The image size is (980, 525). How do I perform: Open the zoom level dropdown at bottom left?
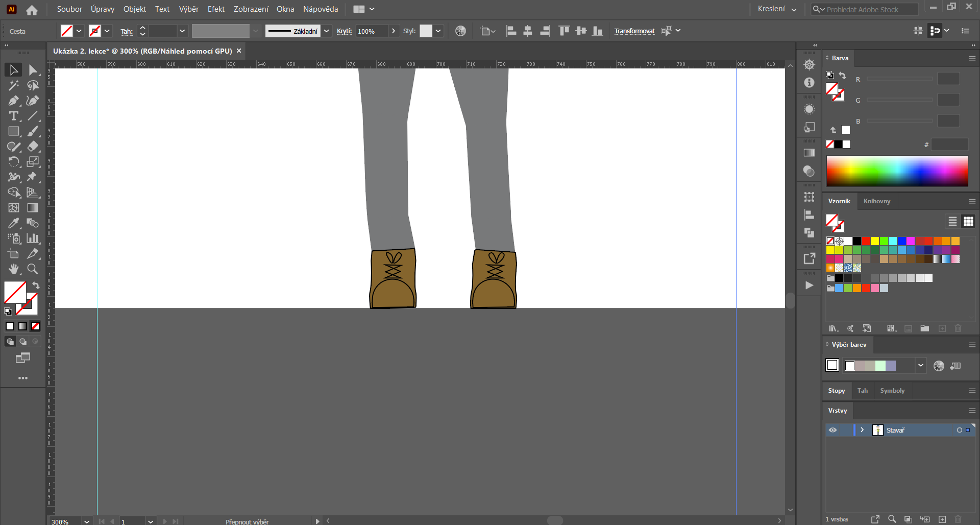pyautogui.click(x=86, y=521)
